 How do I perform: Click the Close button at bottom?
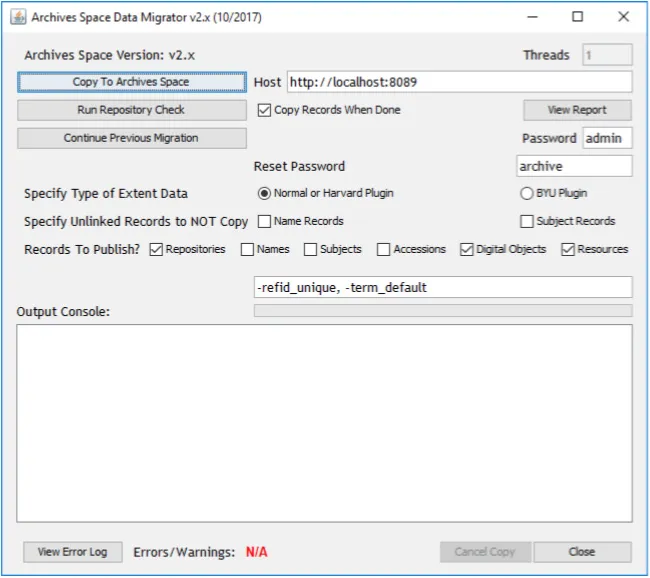pyautogui.click(x=582, y=552)
